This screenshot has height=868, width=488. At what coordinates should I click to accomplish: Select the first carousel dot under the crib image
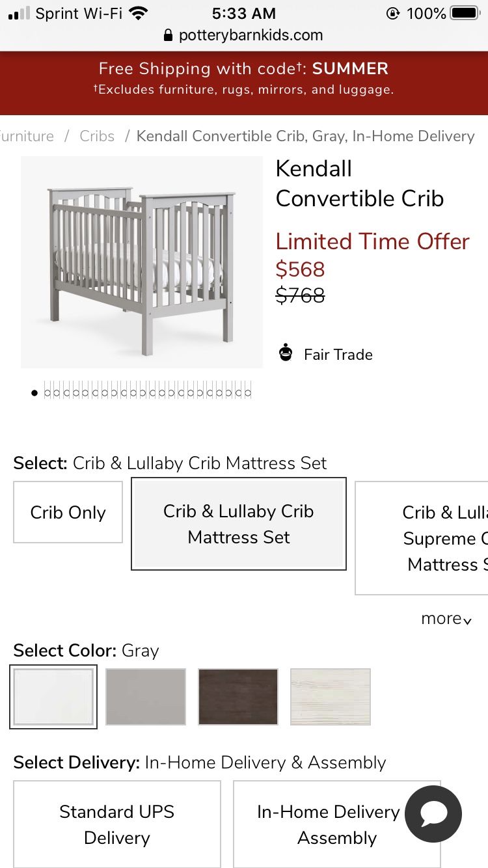[34, 392]
